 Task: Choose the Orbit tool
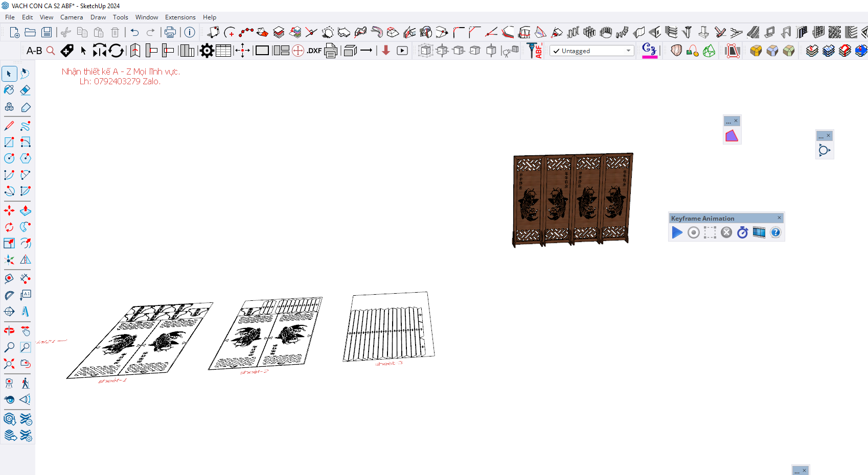pyautogui.click(x=9, y=331)
